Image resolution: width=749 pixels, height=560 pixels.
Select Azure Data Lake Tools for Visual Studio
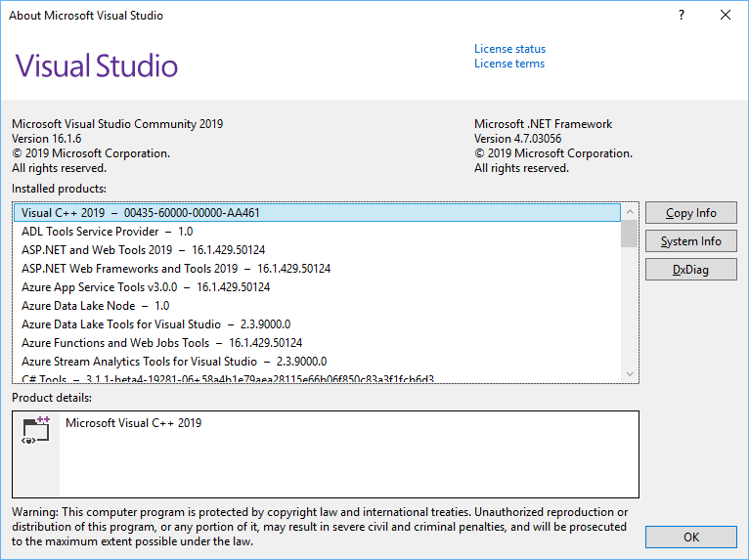317,324
